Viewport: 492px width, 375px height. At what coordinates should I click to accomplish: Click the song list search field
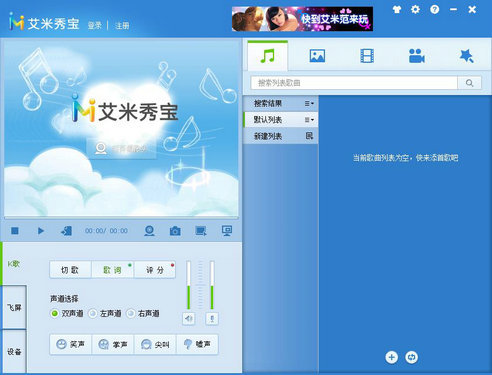(354, 83)
